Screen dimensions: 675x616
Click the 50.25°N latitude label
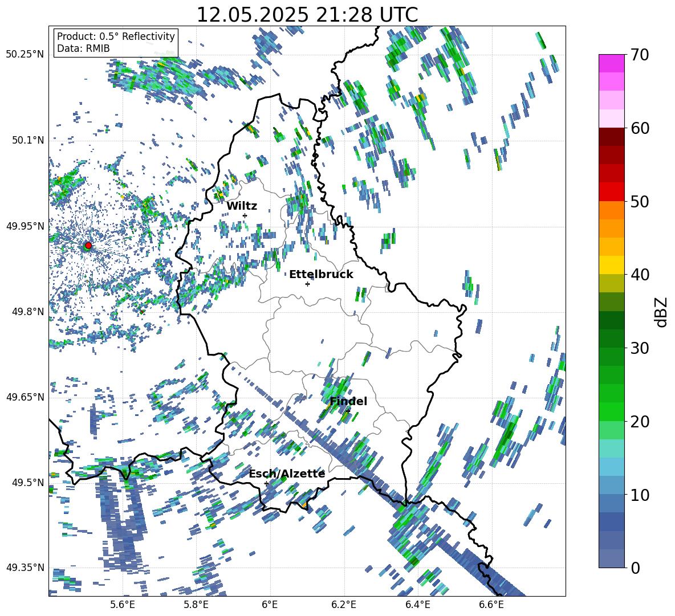(x=25, y=55)
